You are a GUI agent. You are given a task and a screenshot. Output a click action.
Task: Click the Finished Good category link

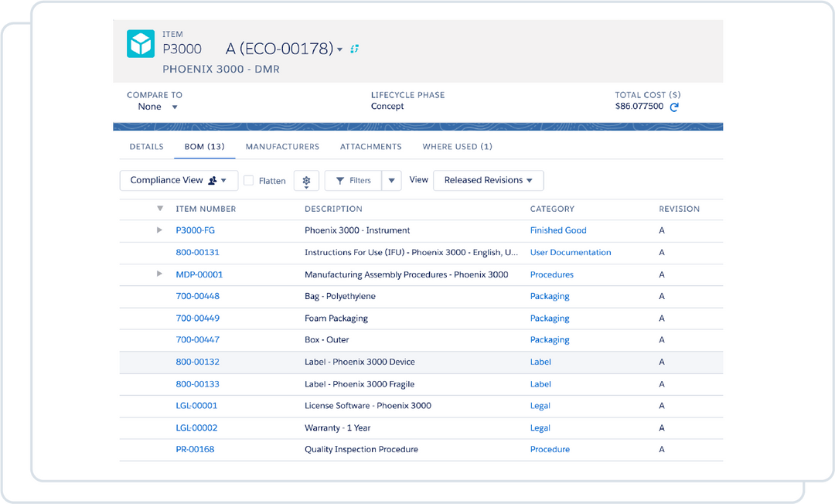[558, 230]
